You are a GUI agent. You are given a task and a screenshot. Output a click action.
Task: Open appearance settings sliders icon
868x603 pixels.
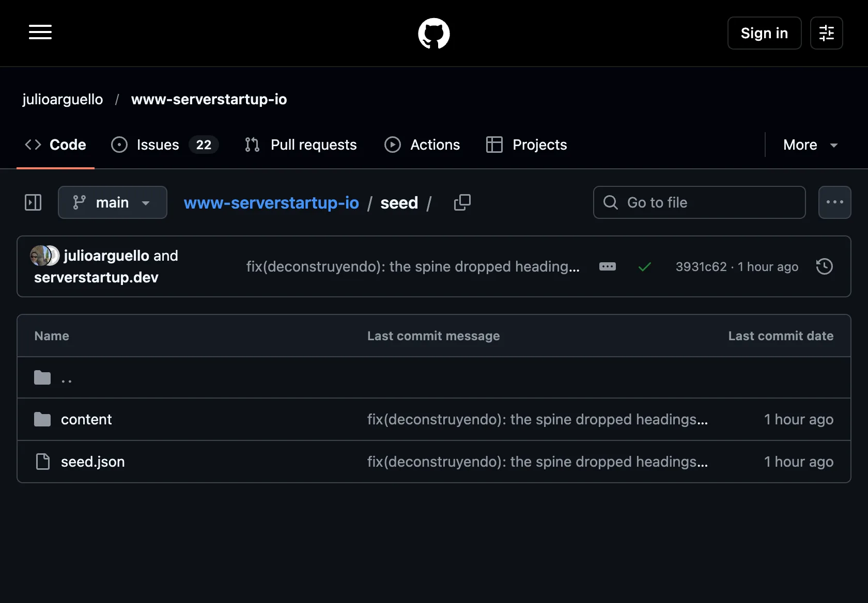click(x=827, y=33)
